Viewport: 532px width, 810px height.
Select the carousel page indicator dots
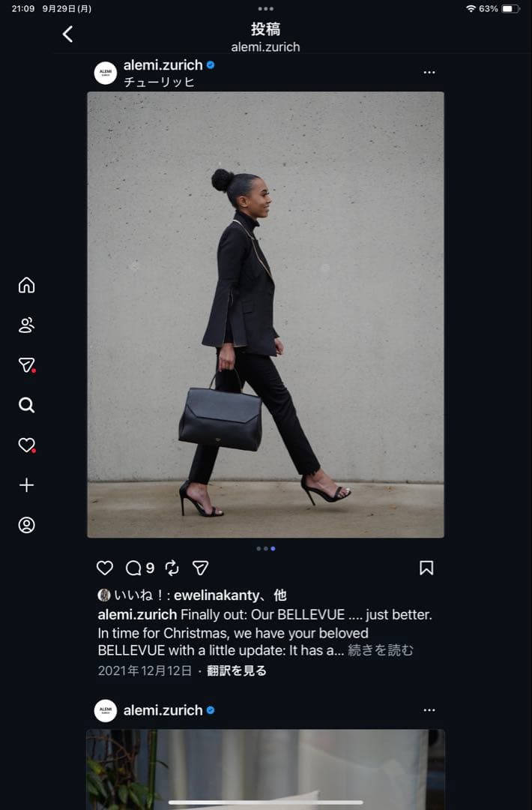[x=266, y=548]
